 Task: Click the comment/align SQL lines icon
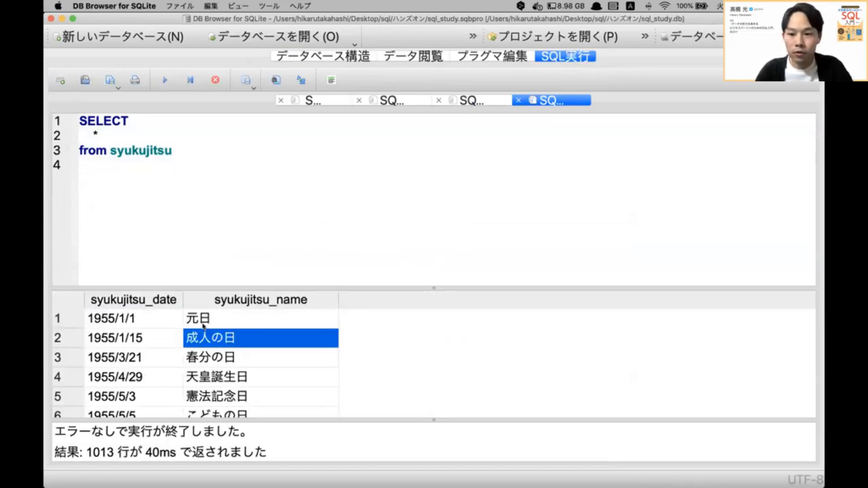331,80
